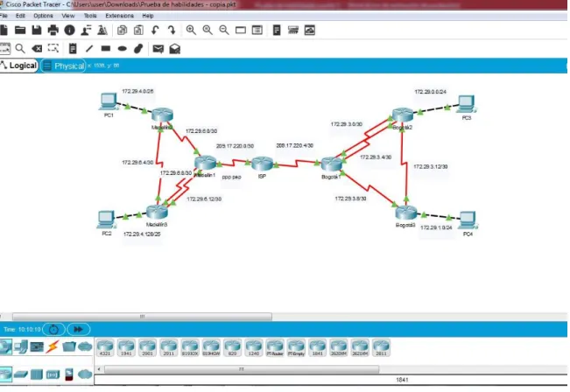Viewport: 570px width, 392px height.
Task: Select the Place Note tool
Action: [x=73, y=48]
